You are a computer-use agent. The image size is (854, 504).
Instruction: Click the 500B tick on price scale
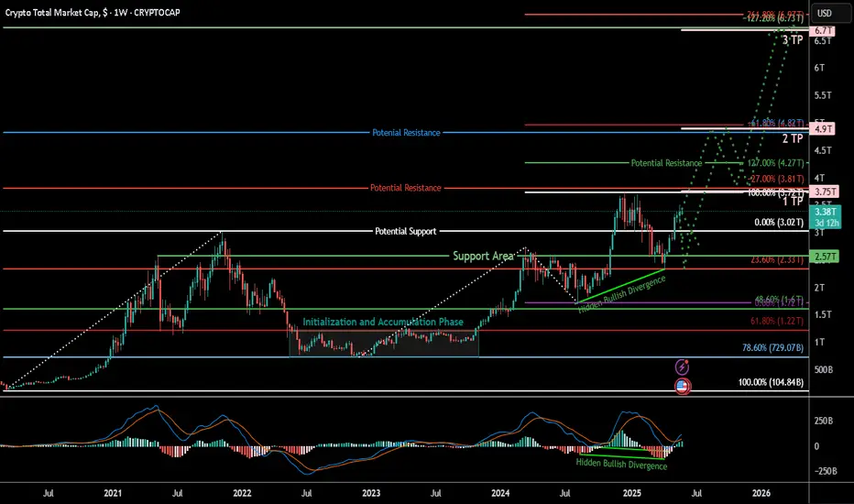coord(824,369)
